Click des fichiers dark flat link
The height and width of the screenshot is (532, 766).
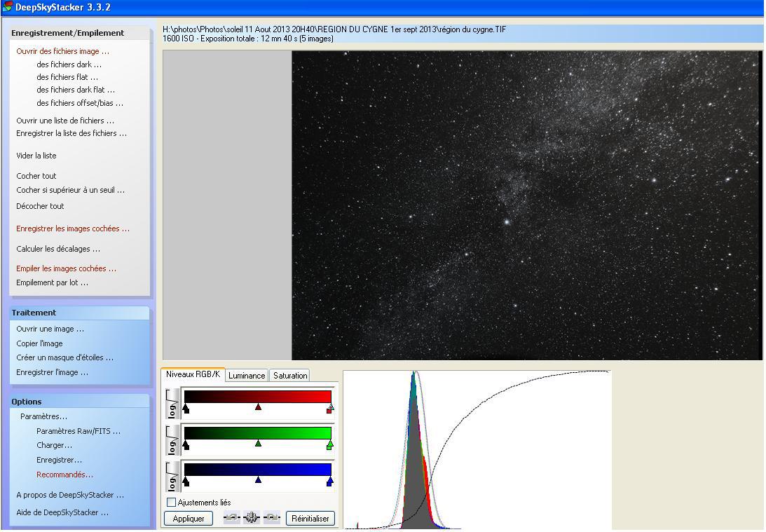click(x=76, y=90)
